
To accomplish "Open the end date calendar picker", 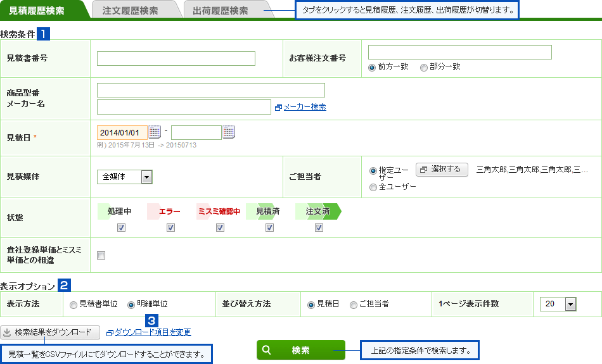I will coord(229,132).
